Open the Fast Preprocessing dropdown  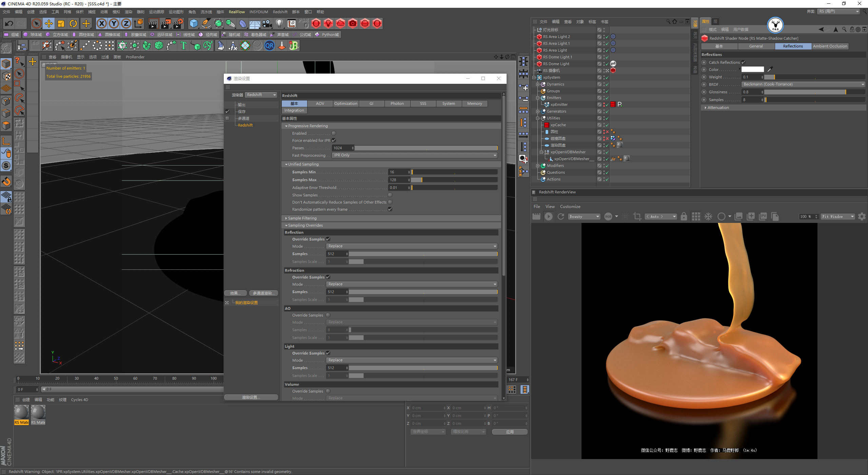click(414, 155)
